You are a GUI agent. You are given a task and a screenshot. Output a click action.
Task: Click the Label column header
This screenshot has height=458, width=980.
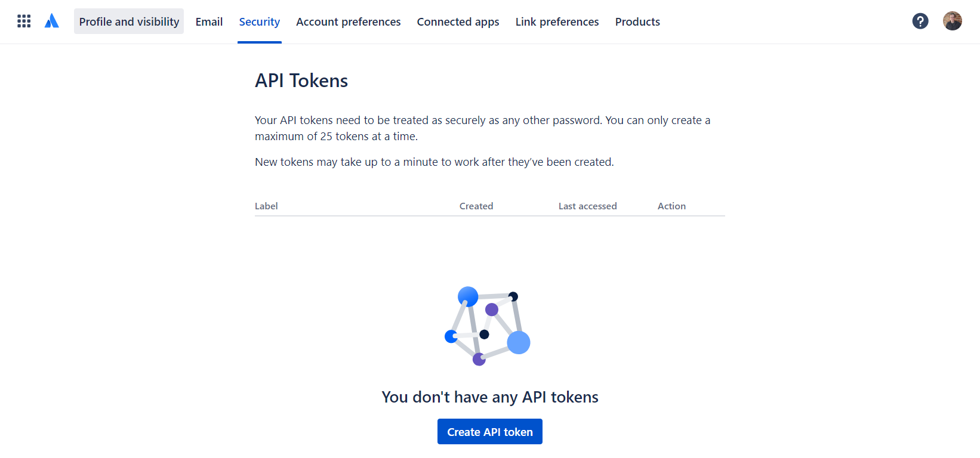coord(266,206)
